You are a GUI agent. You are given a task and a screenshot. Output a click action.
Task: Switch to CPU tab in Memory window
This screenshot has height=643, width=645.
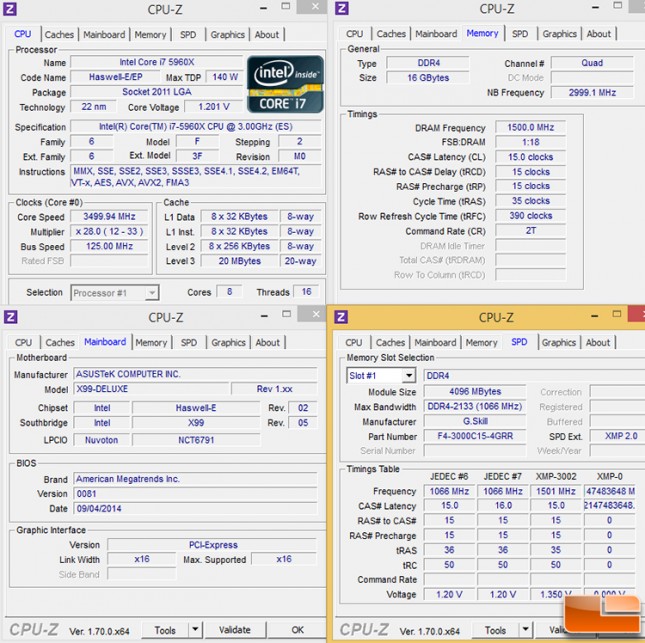354,34
